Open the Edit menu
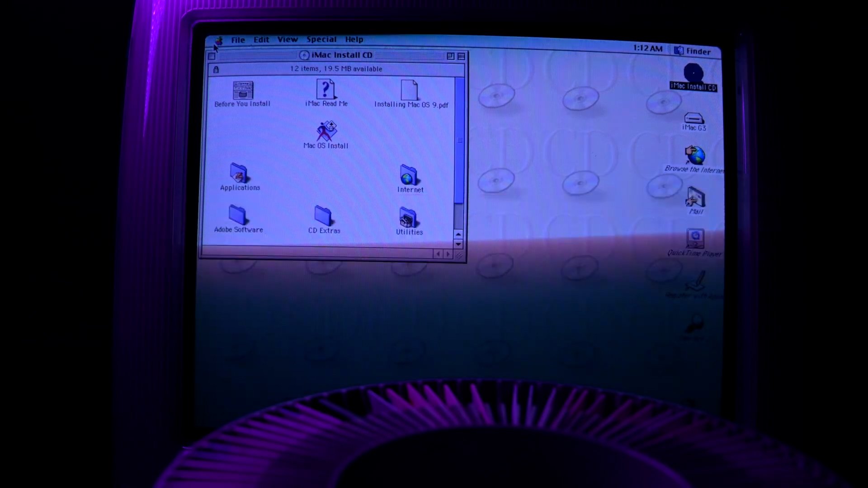This screenshot has height=488, width=868. tap(261, 40)
